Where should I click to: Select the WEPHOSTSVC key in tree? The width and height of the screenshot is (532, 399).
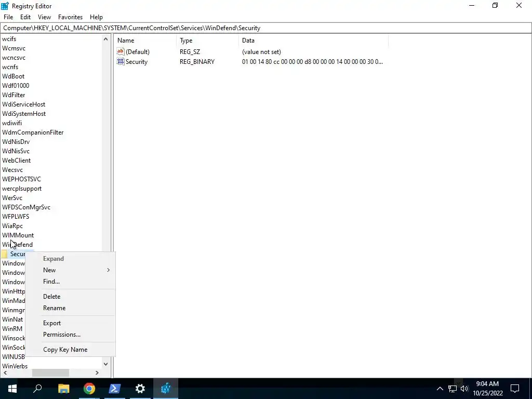tap(21, 179)
